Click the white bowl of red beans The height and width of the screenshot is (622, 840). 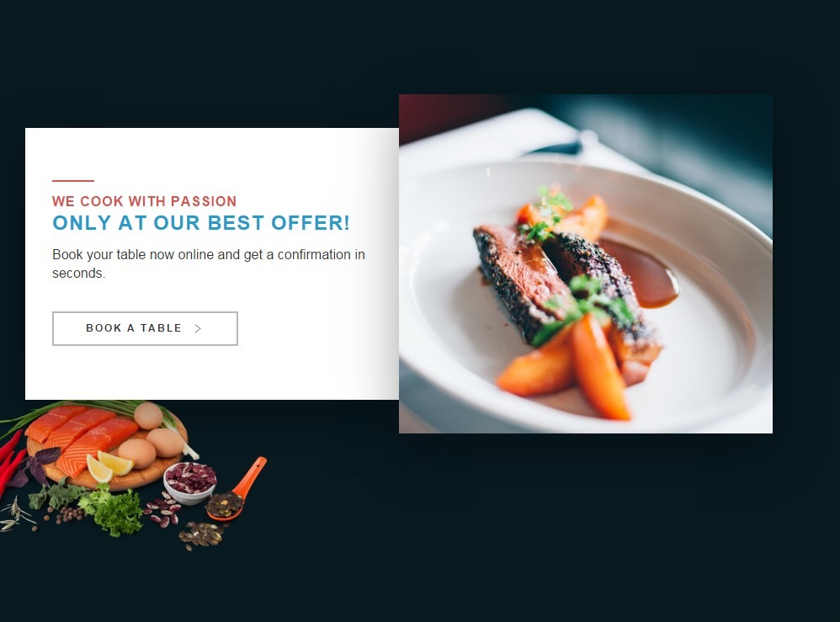tap(189, 483)
